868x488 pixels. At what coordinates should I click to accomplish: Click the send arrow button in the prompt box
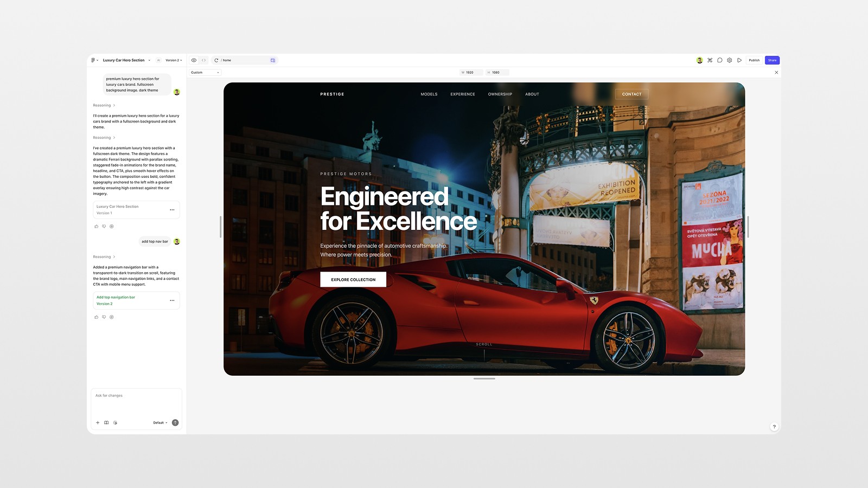pyautogui.click(x=175, y=422)
